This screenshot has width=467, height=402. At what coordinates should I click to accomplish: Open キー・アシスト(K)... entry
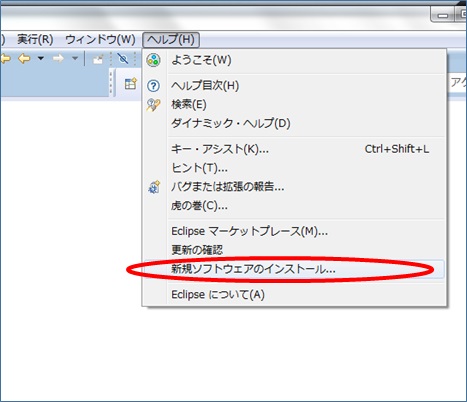pyautogui.click(x=295, y=149)
